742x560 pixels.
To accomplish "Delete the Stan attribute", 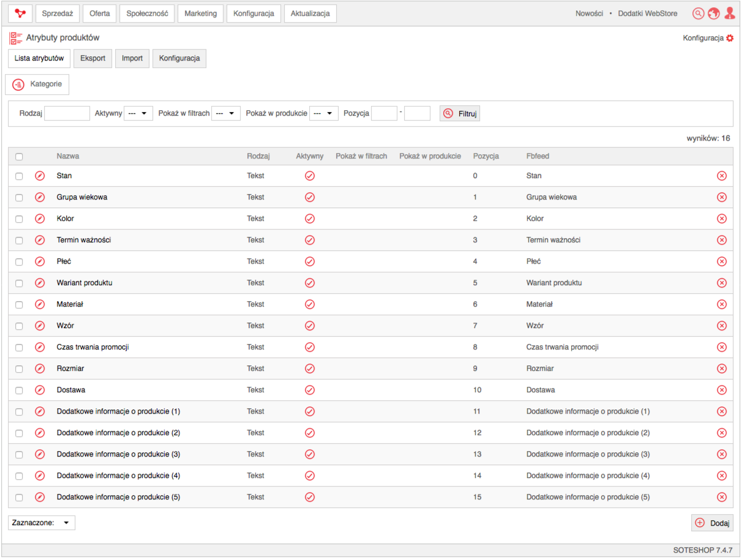I will [722, 176].
